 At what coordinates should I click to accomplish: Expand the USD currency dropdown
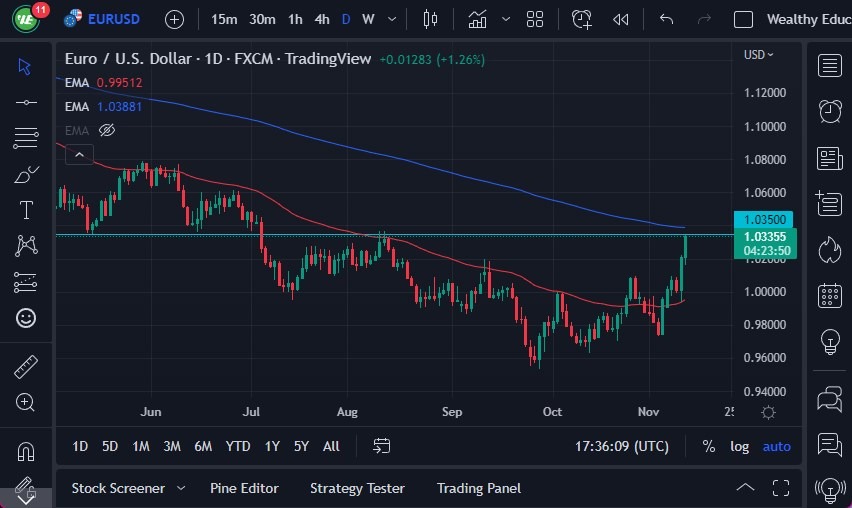tap(759, 55)
